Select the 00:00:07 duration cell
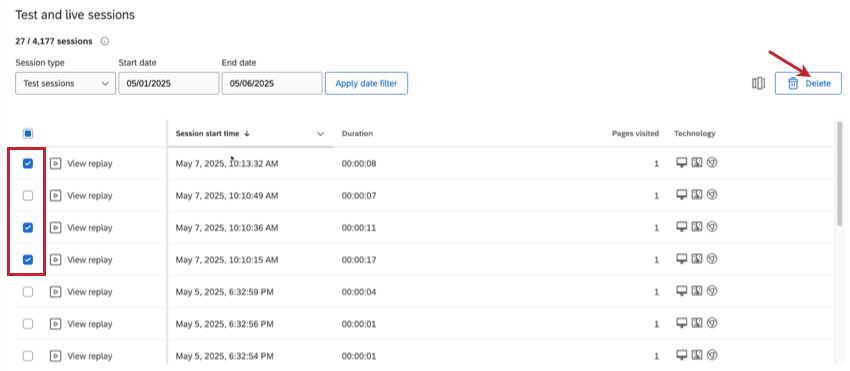Screen dimensions: 850x371 (x=359, y=196)
